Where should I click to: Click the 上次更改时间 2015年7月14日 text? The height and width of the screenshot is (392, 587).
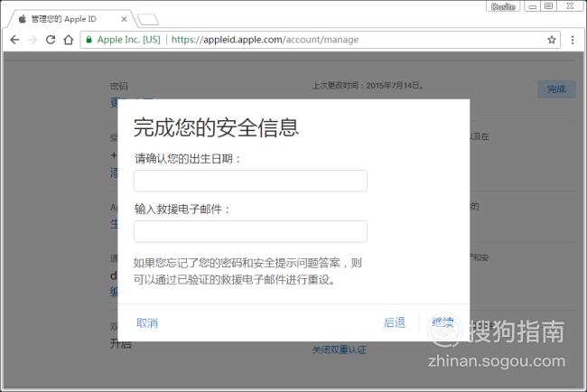368,86
